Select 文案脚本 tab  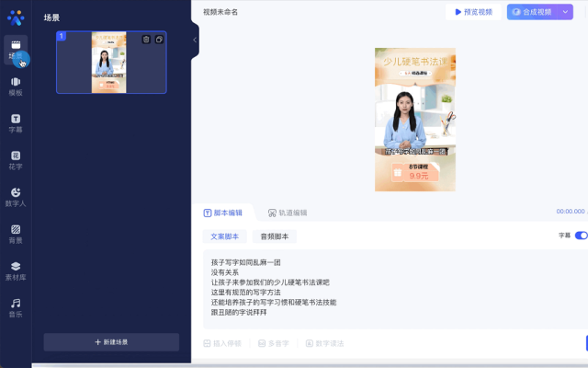[224, 236]
